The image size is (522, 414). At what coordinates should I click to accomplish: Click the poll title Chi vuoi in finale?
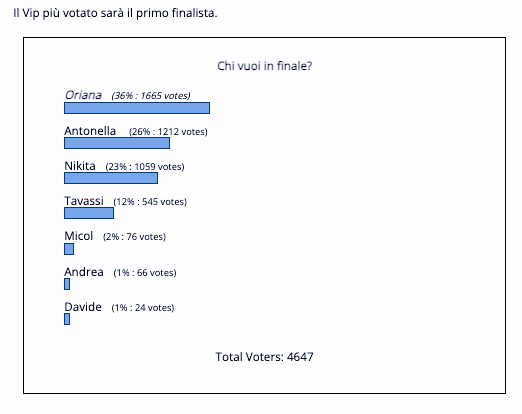pos(265,66)
